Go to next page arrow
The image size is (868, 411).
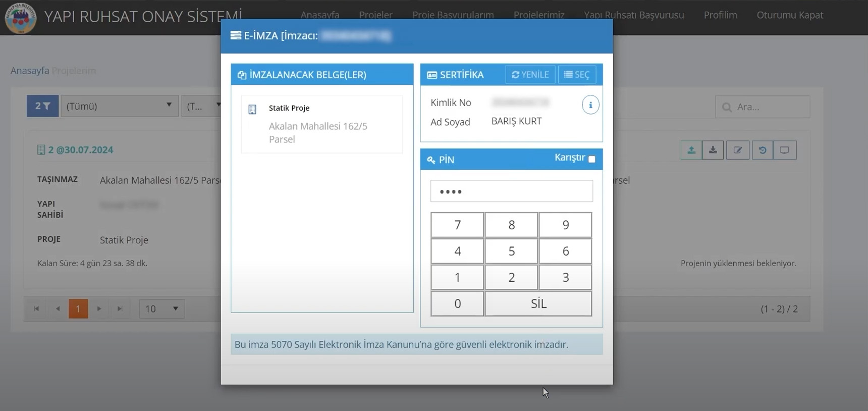[99, 309]
